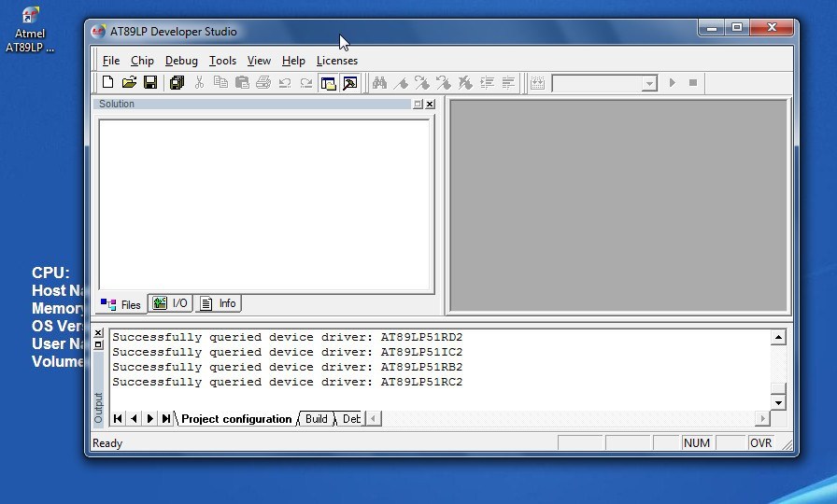The width and height of the screenshot is (837, 504).
Task: Click output horizontal scrollbar right arrow
Action: point(762,419)
